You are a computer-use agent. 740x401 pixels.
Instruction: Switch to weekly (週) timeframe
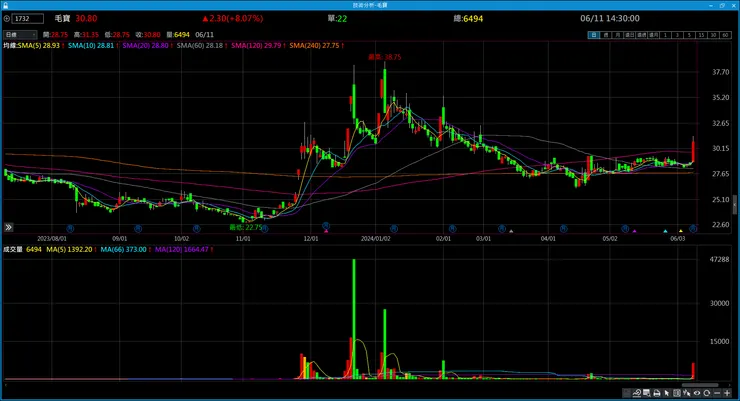click(x=606, y=35)
